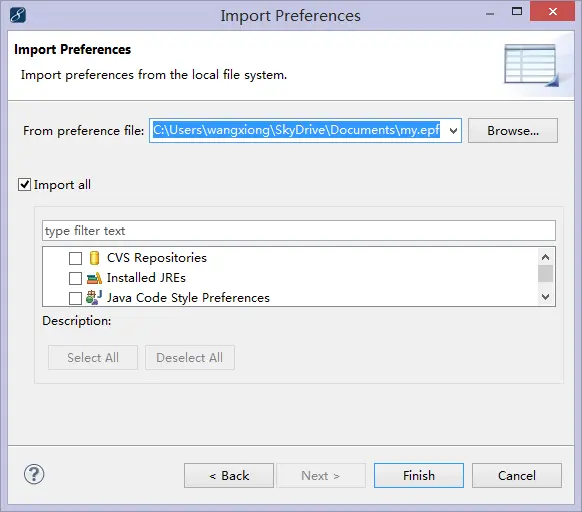Click the preference list scroll down arrow

(545, 297)
